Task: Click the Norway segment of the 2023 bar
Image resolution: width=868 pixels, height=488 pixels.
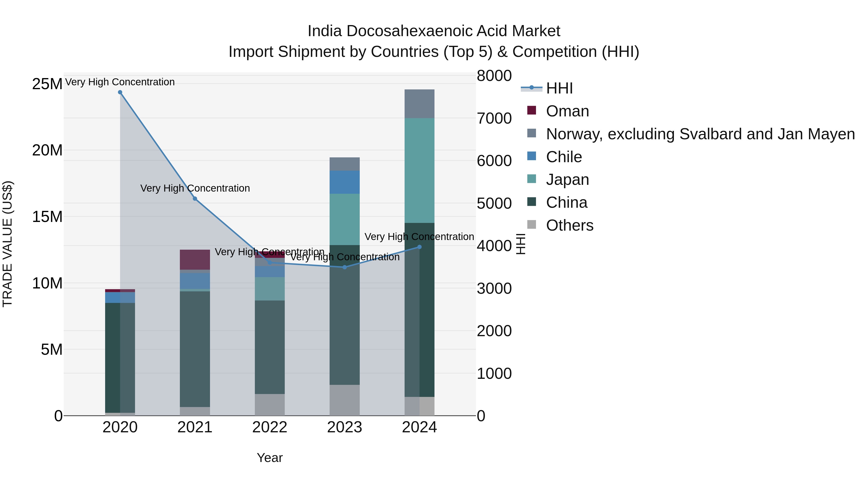Action: click(x=344, y=164)
